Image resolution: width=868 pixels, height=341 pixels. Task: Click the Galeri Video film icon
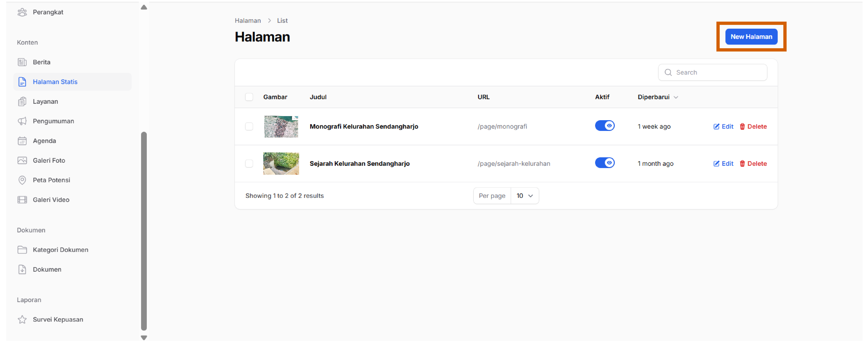click(22, 200)
